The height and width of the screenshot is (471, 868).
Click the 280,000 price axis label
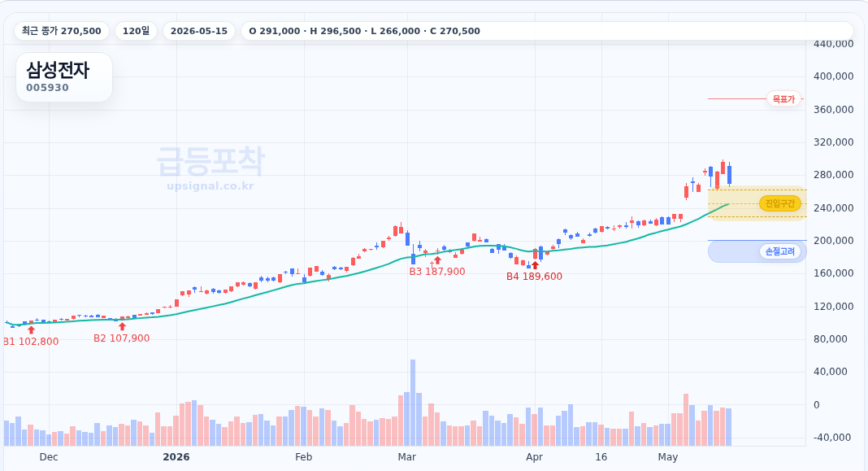pos(833,175)
